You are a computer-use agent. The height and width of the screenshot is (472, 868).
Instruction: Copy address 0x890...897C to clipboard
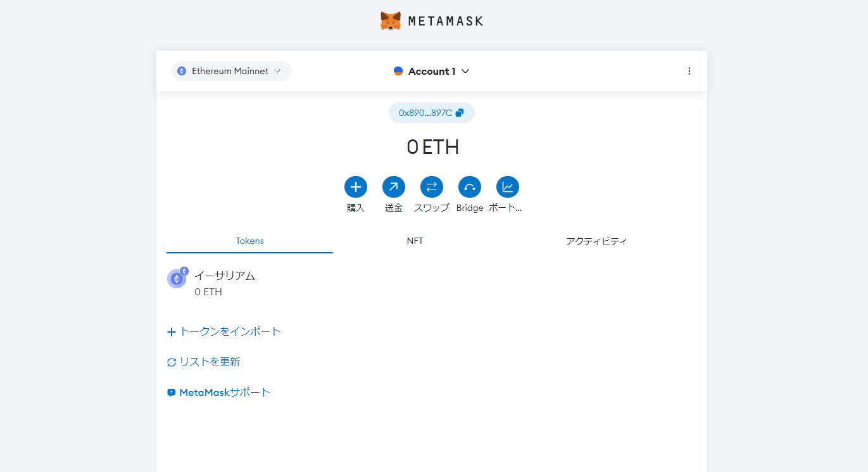click(431, 113)
